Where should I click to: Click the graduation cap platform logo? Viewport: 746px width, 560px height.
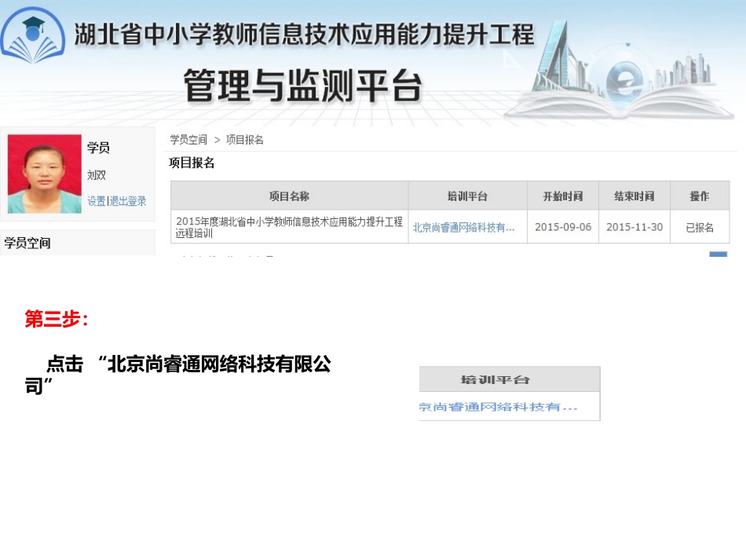pos(32,36)
